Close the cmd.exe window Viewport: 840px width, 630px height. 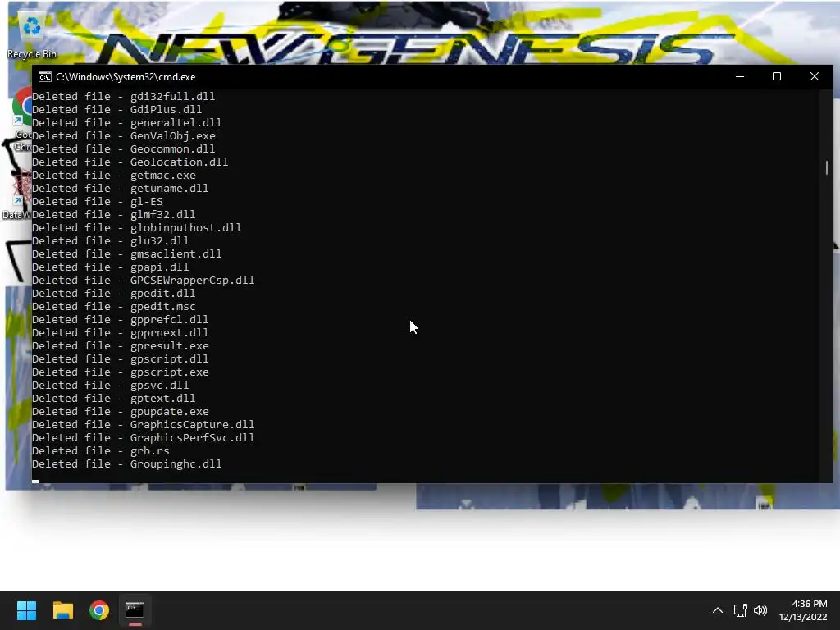[x=815, y=76]
